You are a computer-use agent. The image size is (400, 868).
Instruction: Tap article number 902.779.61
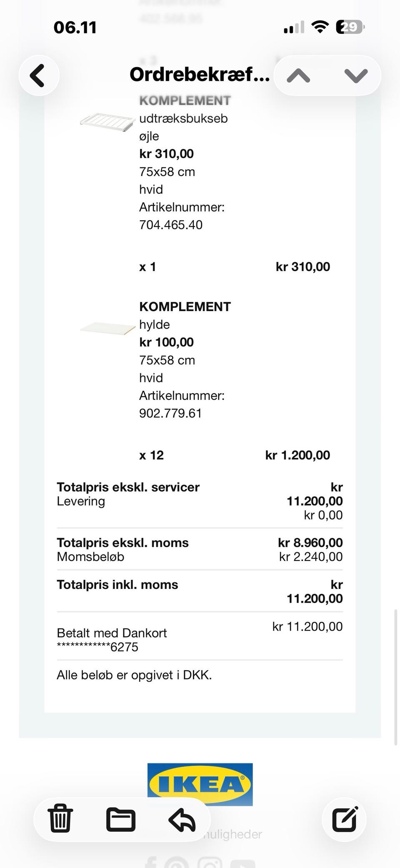(170, 413)
